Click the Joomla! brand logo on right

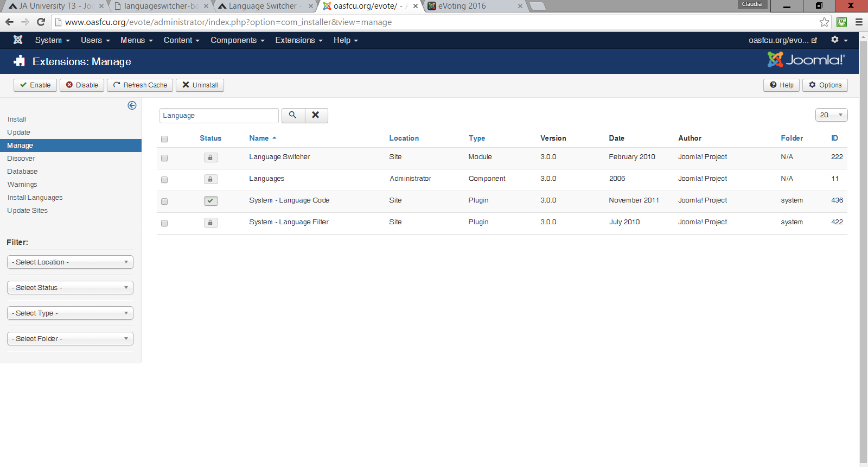click(x=806, y=60)
